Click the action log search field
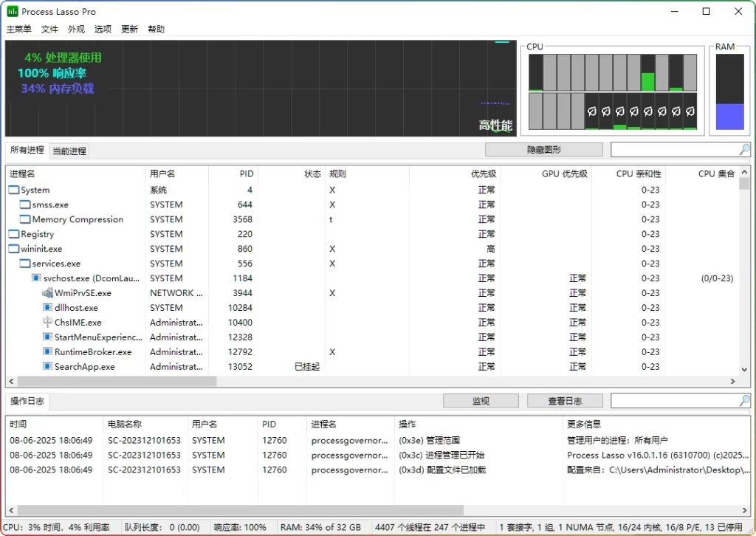Screen dimensions: 756x536 click(675, 401)
